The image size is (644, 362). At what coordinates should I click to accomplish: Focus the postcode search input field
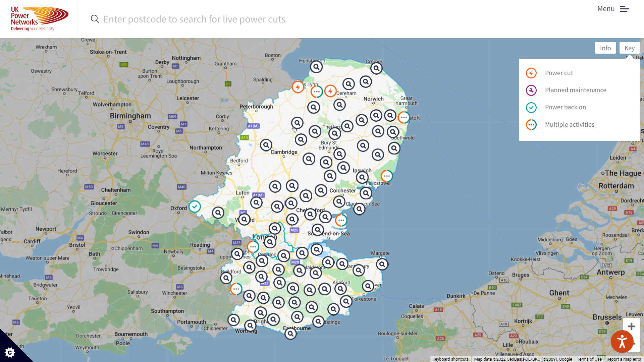coord(195,19)
